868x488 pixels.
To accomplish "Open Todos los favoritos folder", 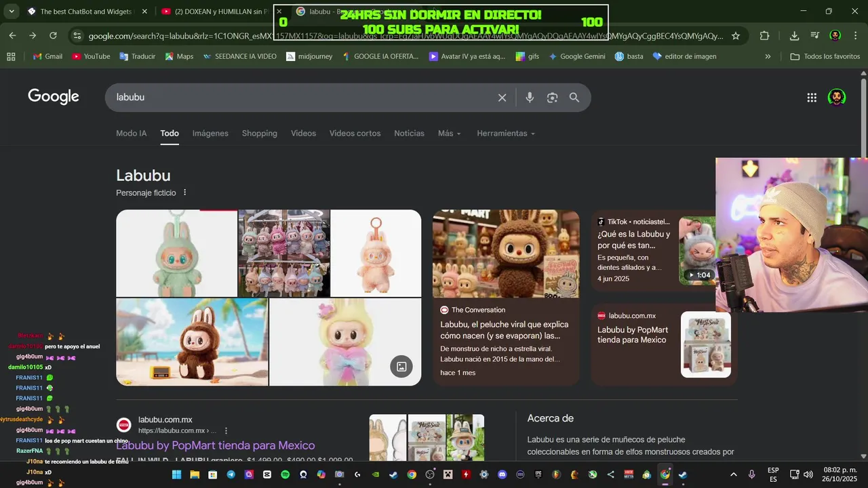I will (825, 56).
